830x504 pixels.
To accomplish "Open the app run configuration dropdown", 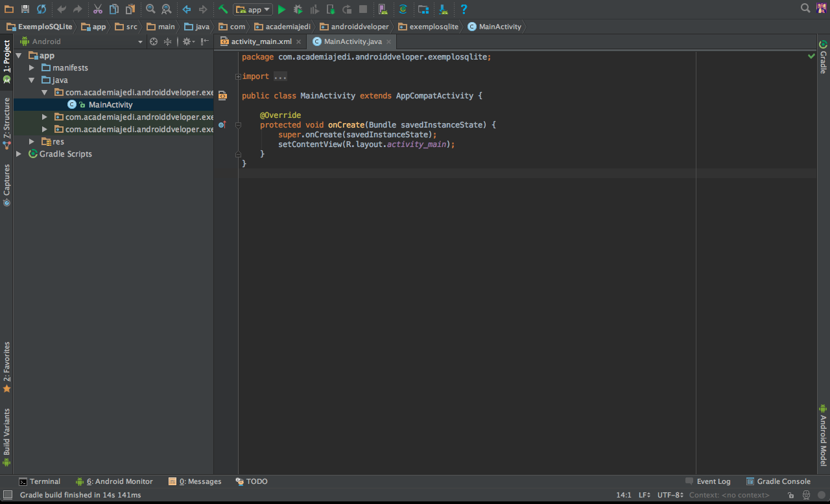I will coord(253,9).
